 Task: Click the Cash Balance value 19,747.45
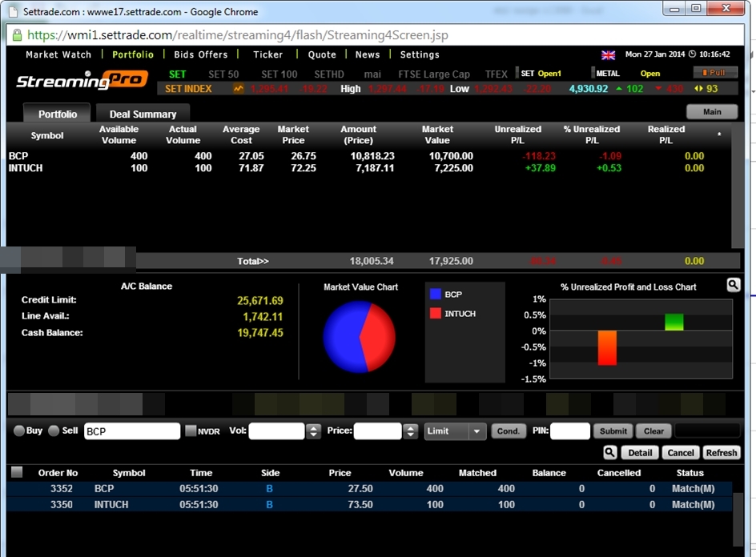[x=259, y=332]
